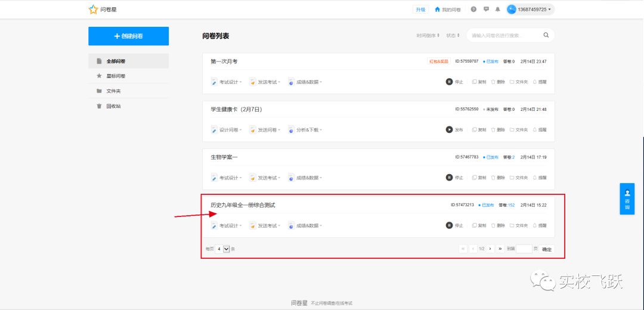Expand 设计问卷 menu for 学生健康卡
The image size is (644, 310).
pos(227,130)
